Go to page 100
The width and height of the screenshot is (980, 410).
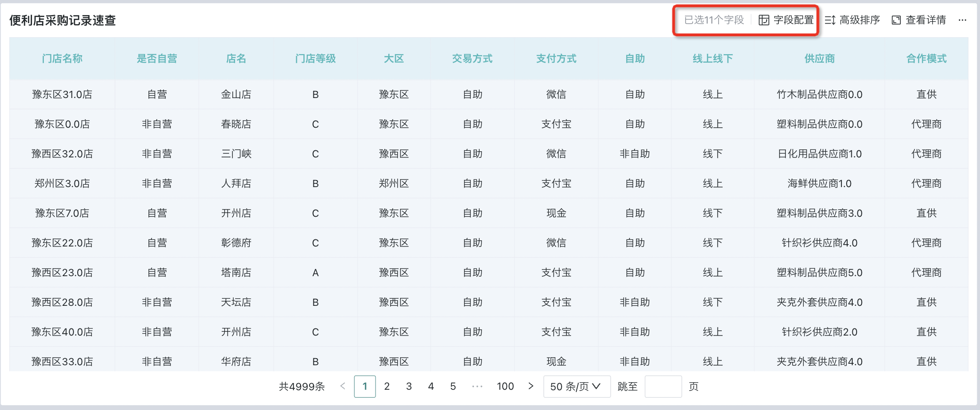505,386
